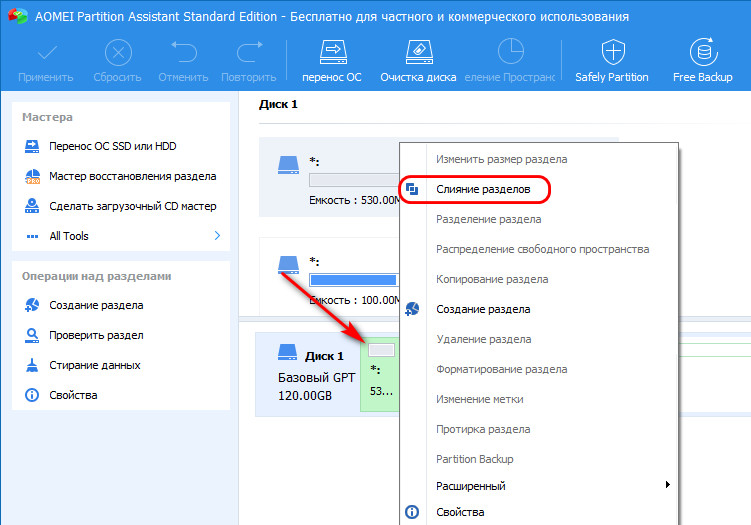The image size is (751, 525).
Task: Choose Слияние разделов in context menu
Action: coord(483,189)
